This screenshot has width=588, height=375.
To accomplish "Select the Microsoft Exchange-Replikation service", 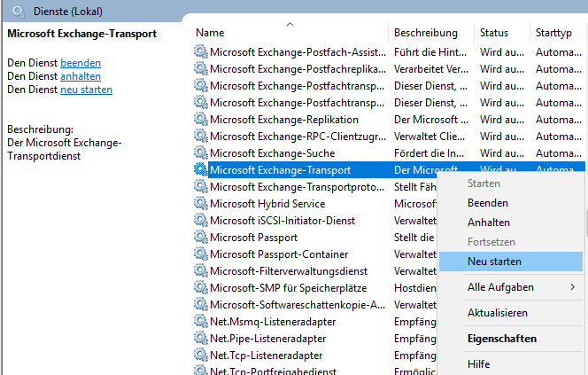I will 284,120.
